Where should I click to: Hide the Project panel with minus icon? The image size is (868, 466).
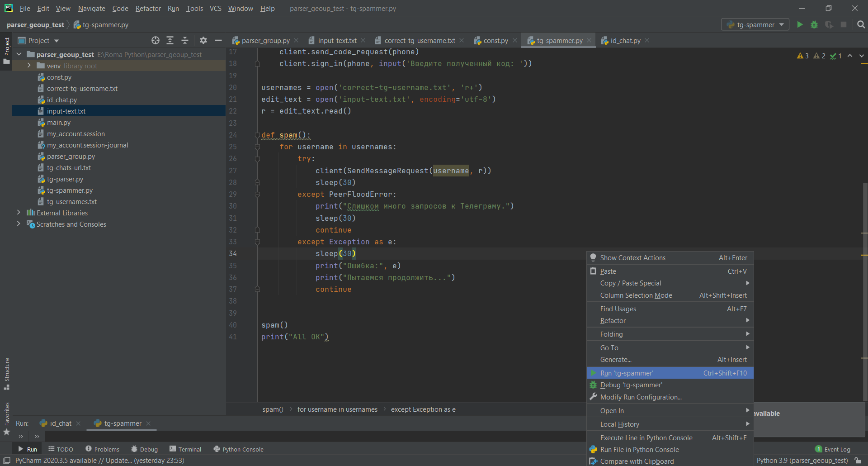point(218,40)
